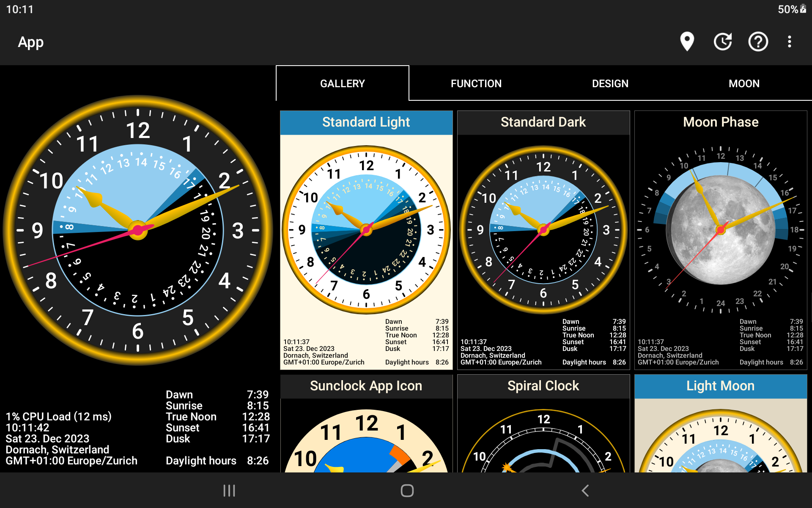Tap the large main clock face

138,230
